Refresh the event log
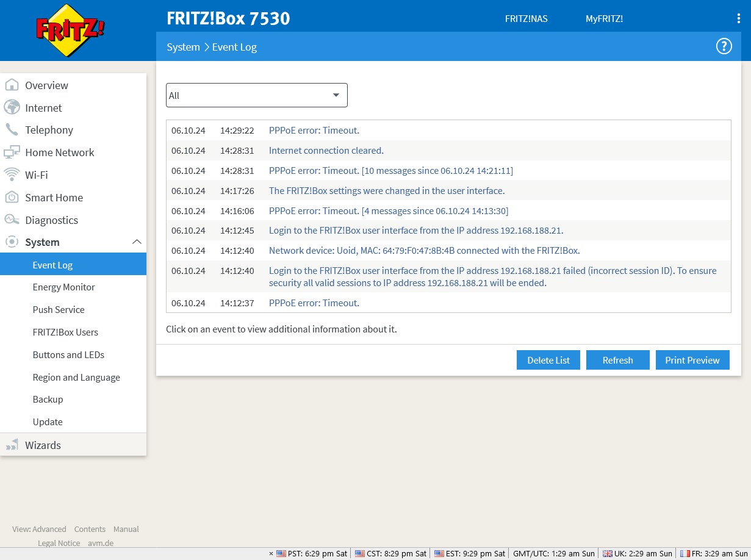The height and width of the screenshot is (560, 751). click(x=617, y=360)
